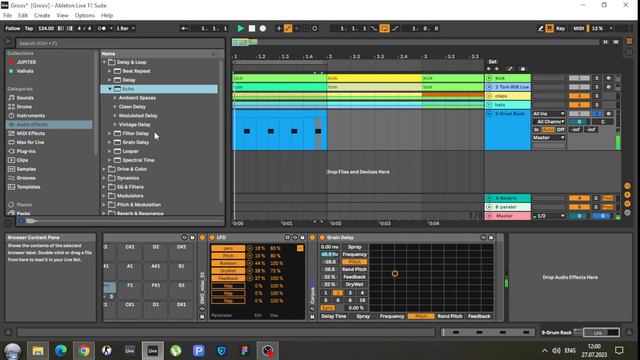
Task: Open the 1 Bar quantization menu
Action: [125, 28]
